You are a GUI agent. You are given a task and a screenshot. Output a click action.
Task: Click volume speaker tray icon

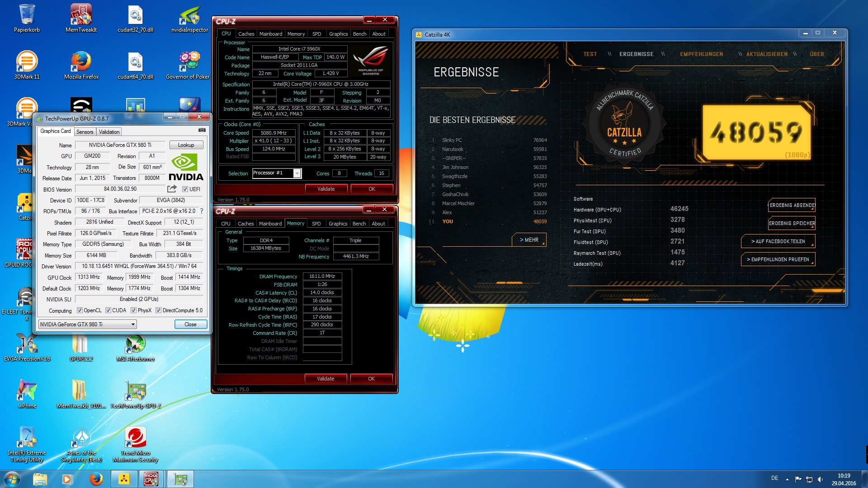pyautogui.click(x=821, y=479)
